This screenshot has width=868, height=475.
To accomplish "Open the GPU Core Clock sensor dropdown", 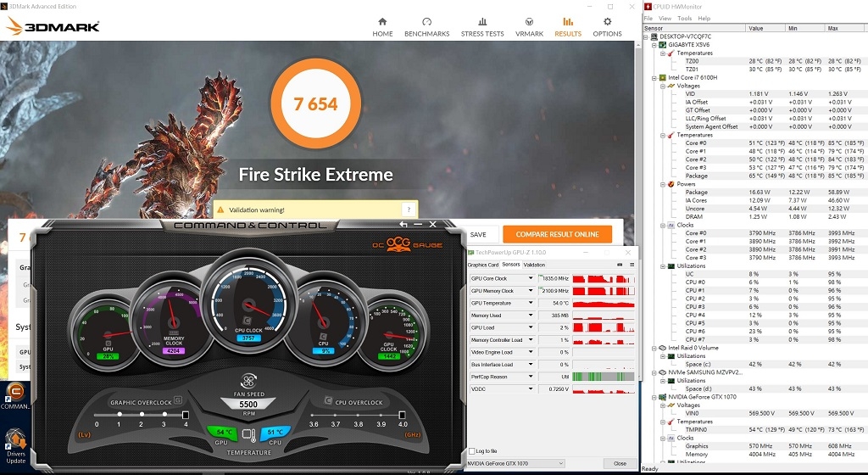I will [531, 278].
